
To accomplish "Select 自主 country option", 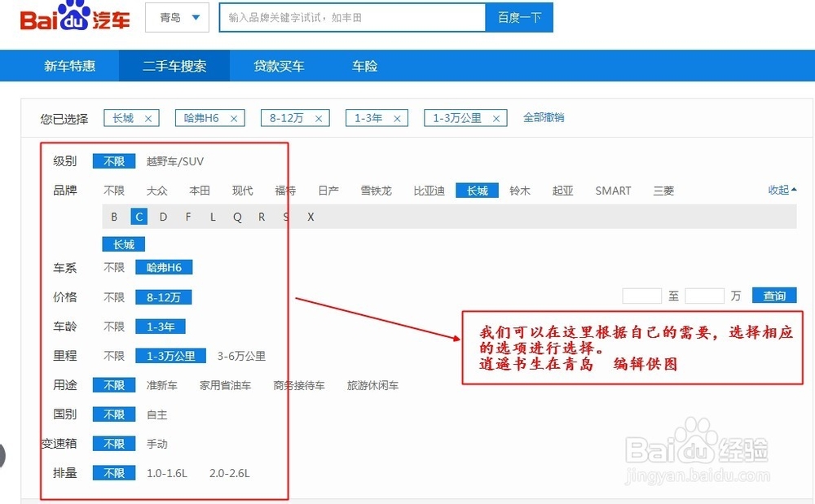I will coord(157,414).
